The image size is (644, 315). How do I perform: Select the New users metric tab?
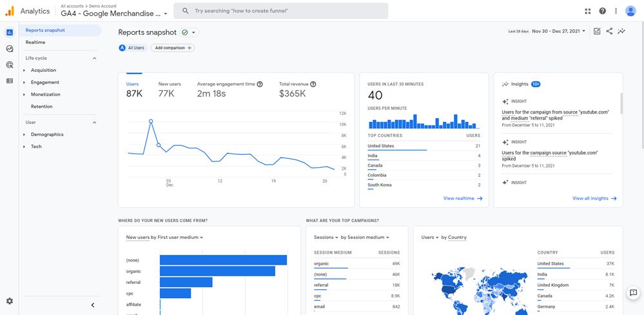click(x=170, y=89)
